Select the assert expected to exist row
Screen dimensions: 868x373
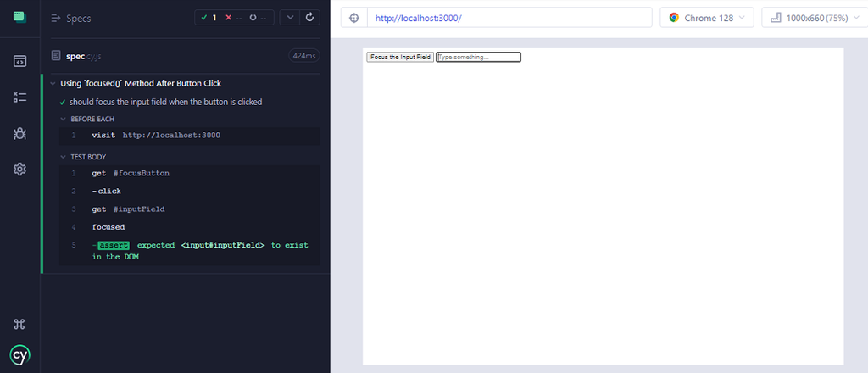click(189, 251)
